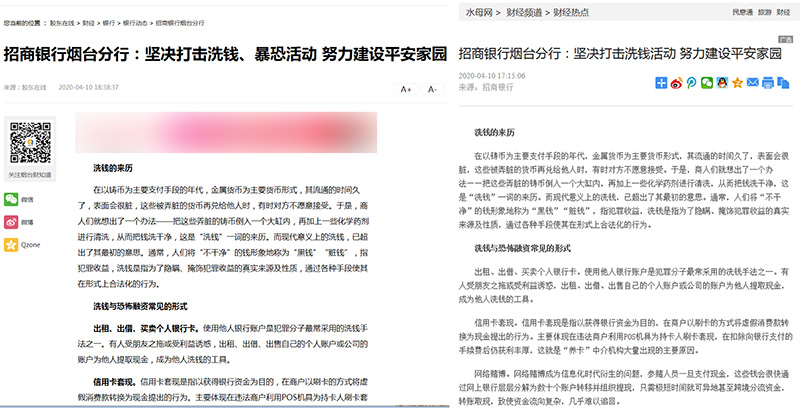The height and width of the screenshot is (408, 800).
Task: Click the Qzone icon in left sidebar
Action: [x=11, y=245]
